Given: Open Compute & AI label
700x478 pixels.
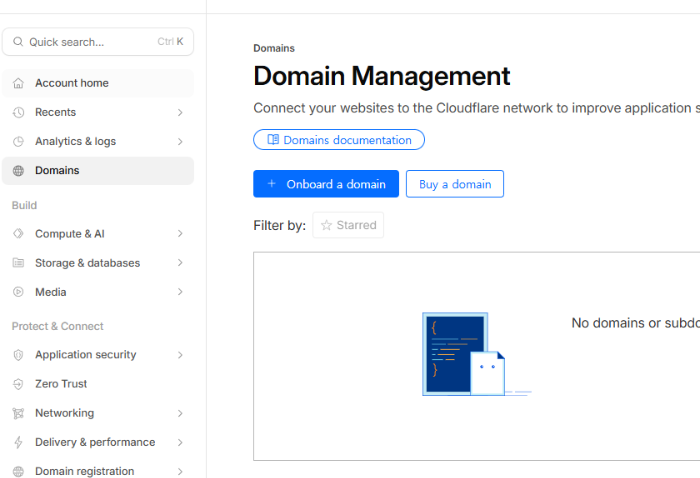Looking at the screenshot, I should [x=70, y=233].
